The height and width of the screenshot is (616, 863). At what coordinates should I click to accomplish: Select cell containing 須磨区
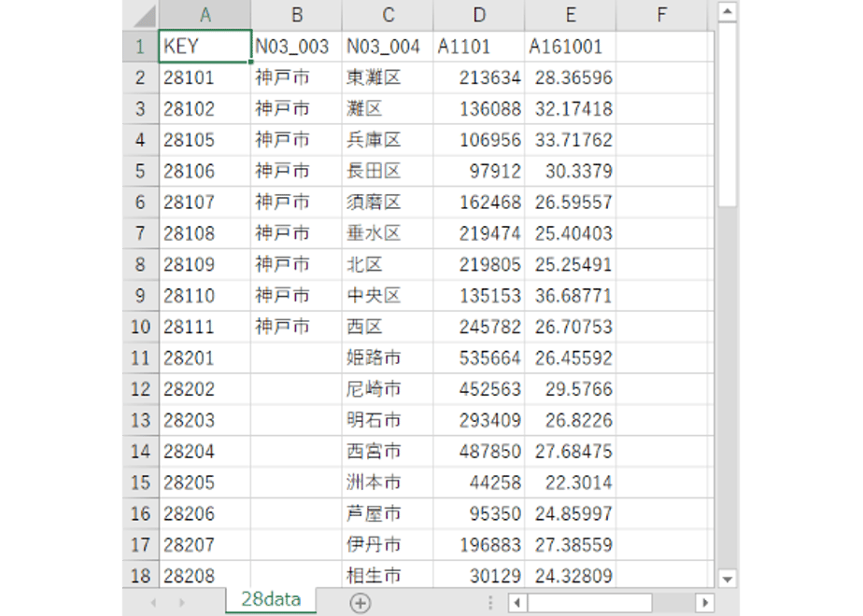(x=388, y=202)
